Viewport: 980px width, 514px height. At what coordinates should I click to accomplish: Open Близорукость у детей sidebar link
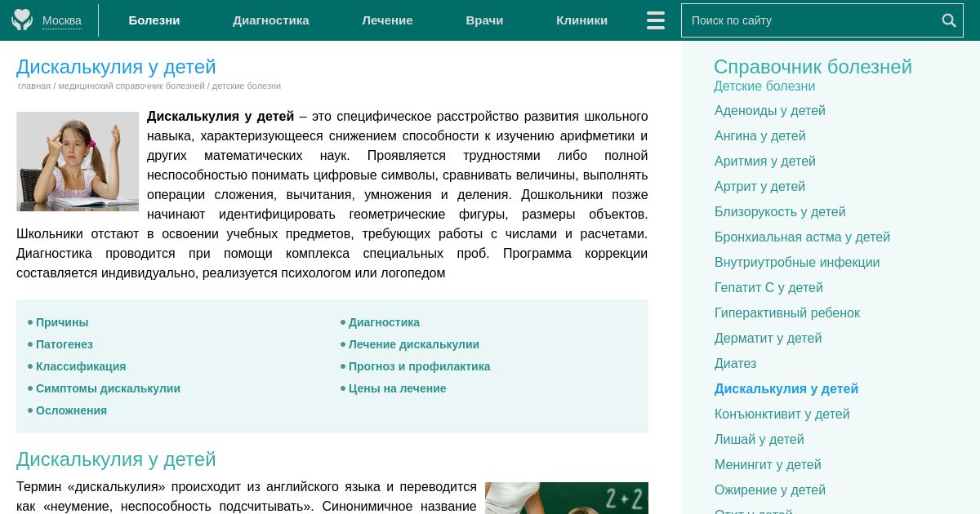780,211
